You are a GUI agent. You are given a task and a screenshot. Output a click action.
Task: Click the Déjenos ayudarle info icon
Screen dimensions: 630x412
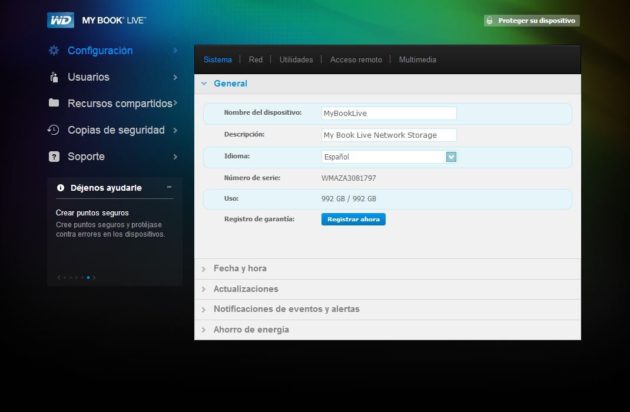pos(61,187)
